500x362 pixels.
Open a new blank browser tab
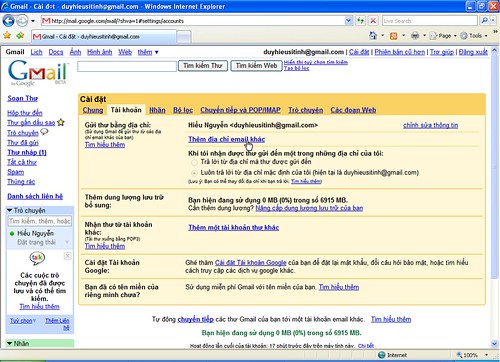click(184, 37)
